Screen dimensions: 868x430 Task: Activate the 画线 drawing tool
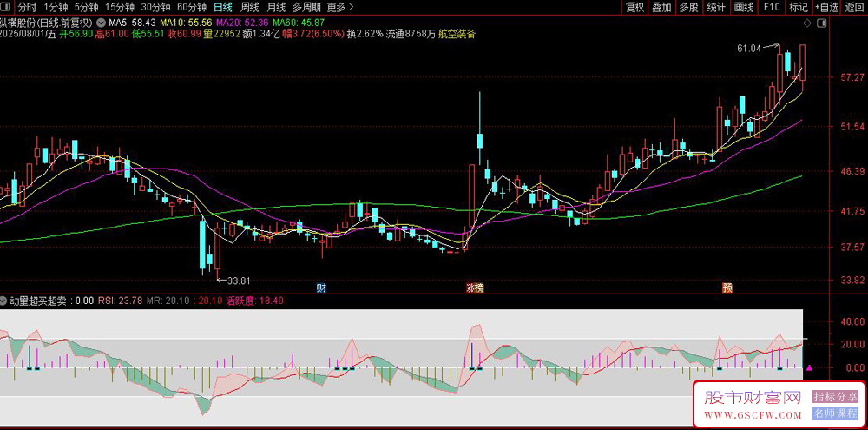744,7
